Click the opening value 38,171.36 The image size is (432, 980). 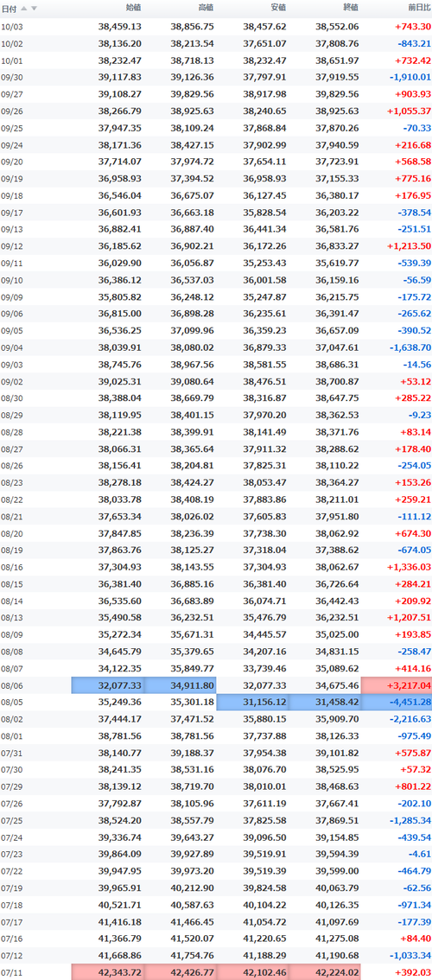120,145
